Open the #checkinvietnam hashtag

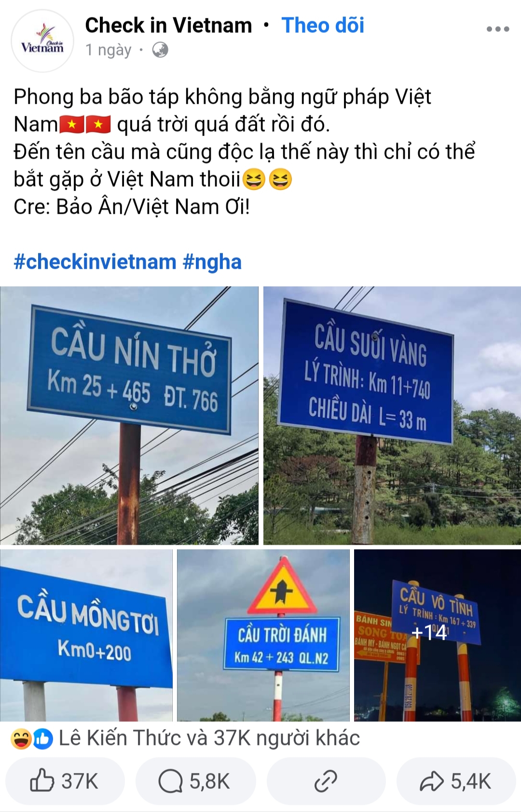(x=95, y=262)
